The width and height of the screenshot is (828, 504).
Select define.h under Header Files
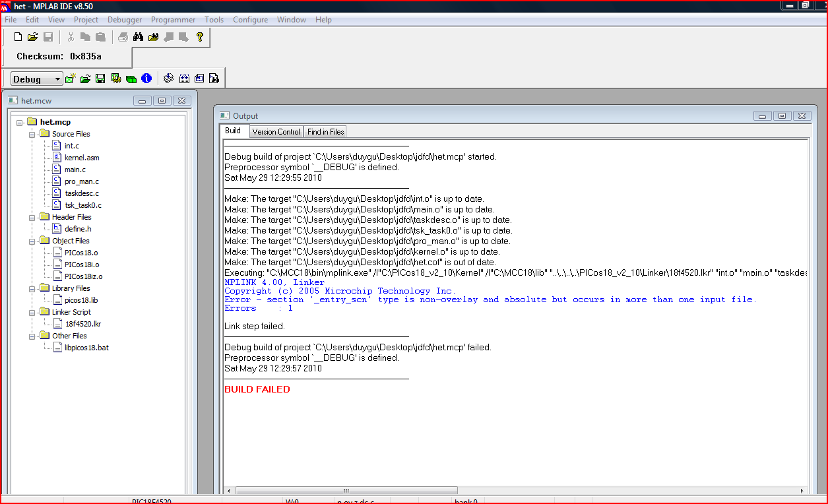coord(78,229)
